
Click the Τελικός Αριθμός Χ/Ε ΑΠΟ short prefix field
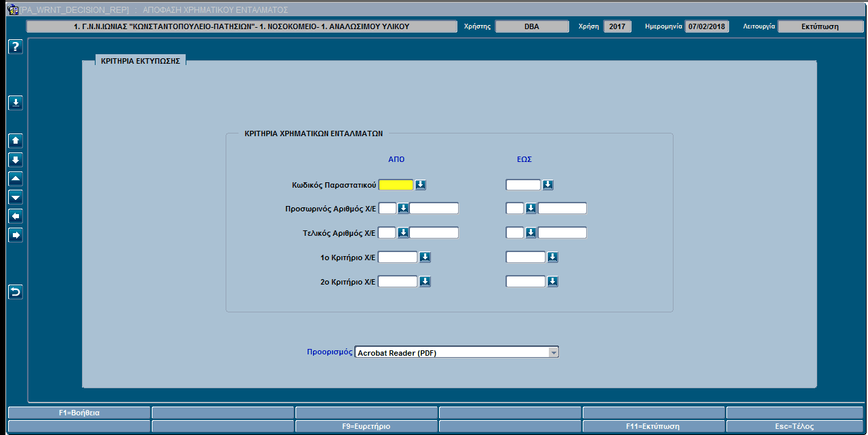pyautogui.click(x=387, y=232)
